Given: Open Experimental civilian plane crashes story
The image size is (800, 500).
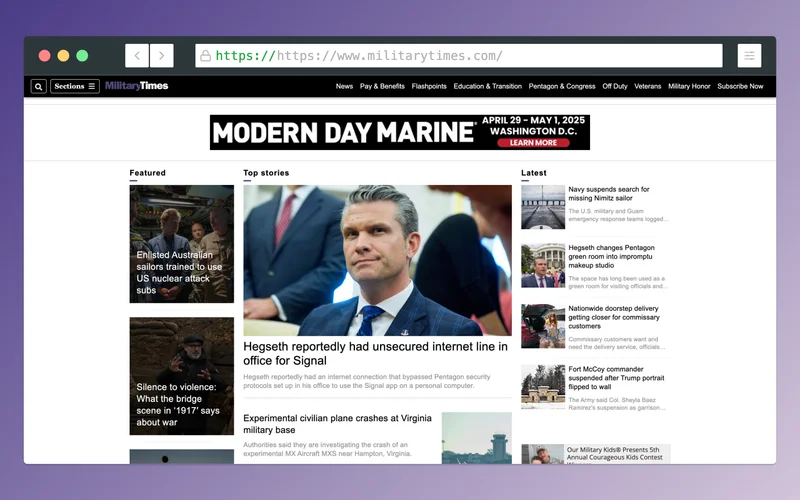Looking at the screenshot, I should (337, 423).
